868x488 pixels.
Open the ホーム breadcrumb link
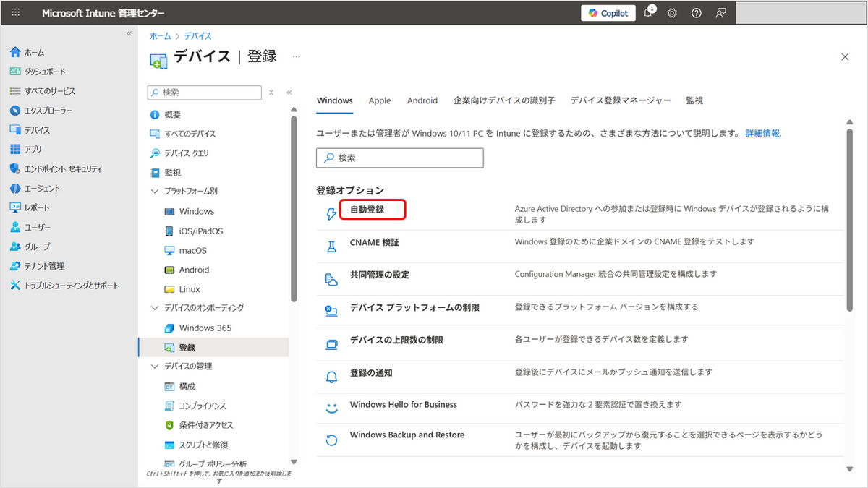tap(161, 36)
